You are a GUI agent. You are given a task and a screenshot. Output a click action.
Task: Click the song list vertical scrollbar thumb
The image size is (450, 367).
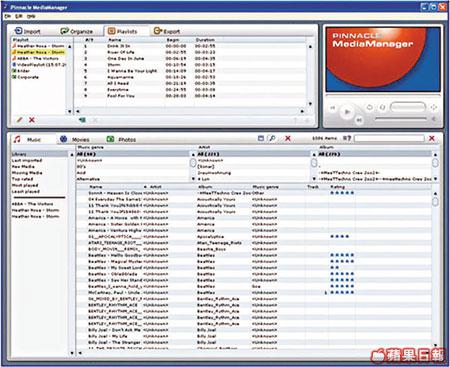coord(435,201)
